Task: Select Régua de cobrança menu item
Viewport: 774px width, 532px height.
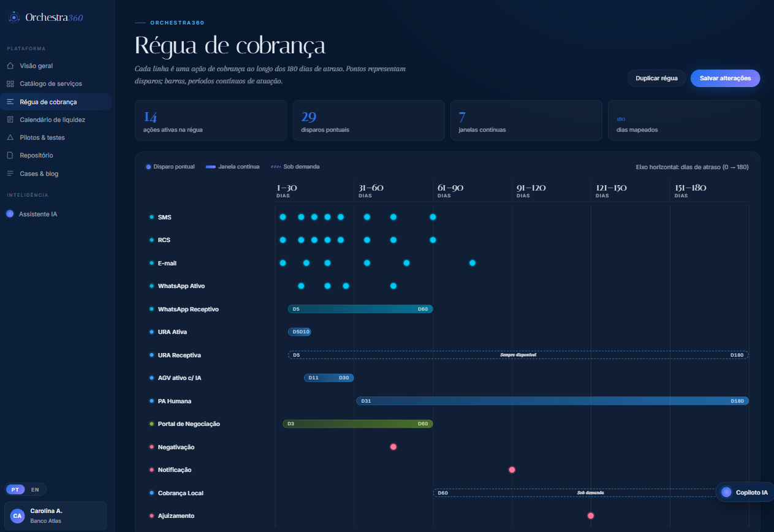Action: tap(56, 102)
